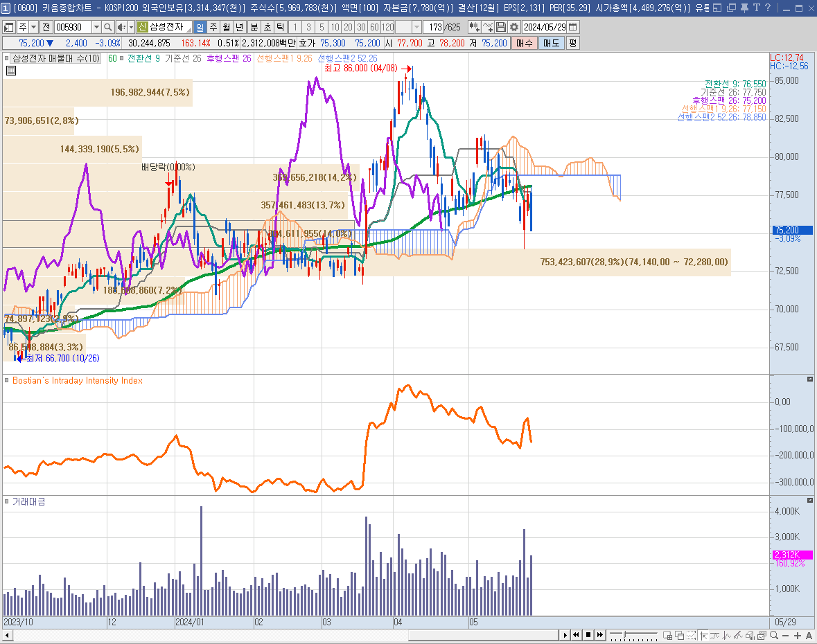Click the speaker sound alert icon

121,27
